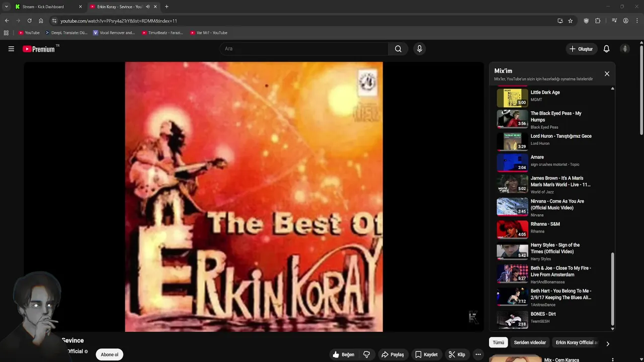Open more actions three-dot menu under video

[x=478, y=354]
